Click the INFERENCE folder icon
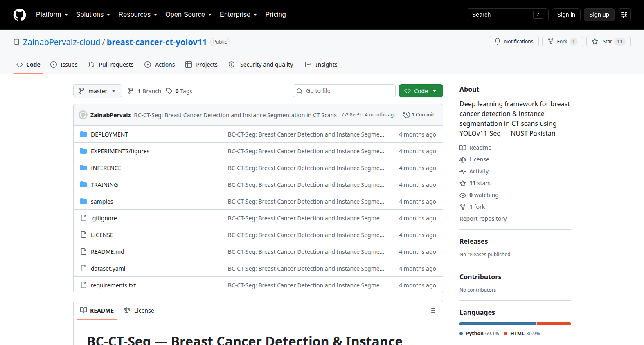644x345 pixels. [83, 168]
